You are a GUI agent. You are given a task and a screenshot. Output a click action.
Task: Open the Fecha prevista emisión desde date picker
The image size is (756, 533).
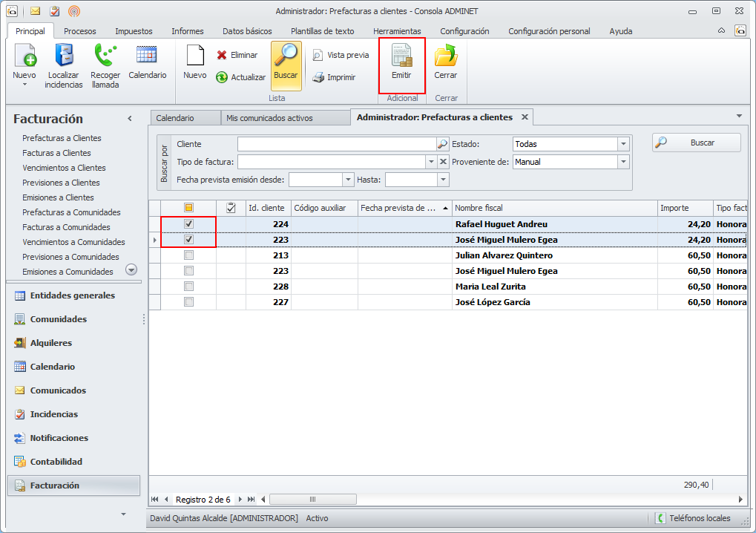coord(348,180)
